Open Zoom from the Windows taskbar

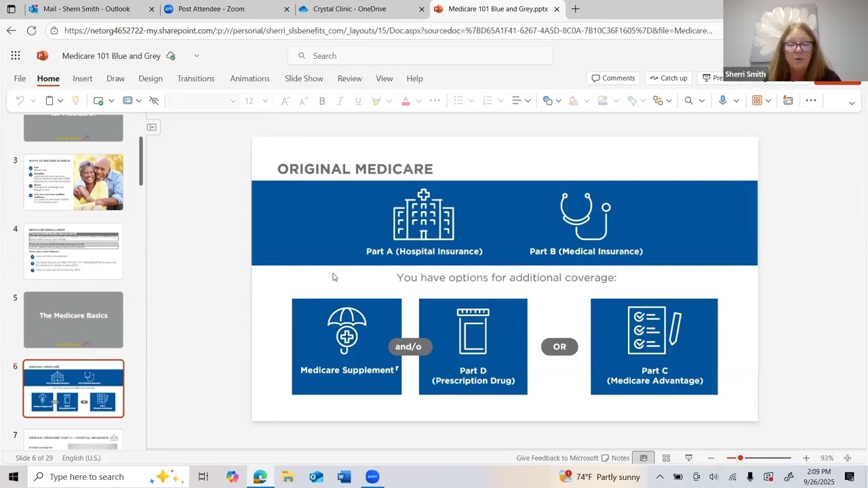372,476
